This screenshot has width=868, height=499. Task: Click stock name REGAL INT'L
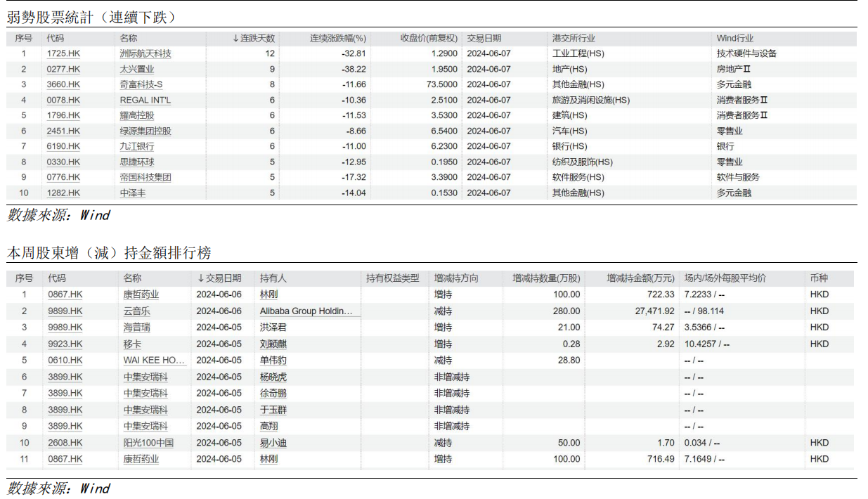(x=145, y=100)
